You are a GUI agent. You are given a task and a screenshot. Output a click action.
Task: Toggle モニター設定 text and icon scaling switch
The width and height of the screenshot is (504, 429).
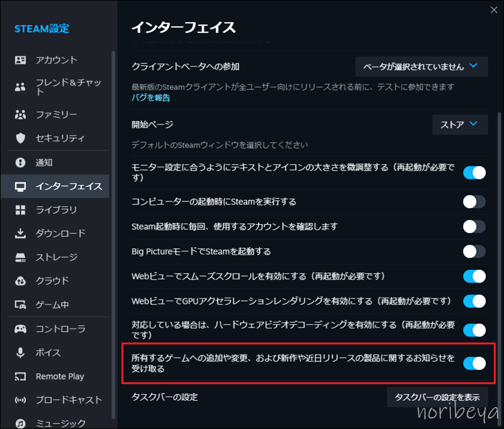pyautogui.click(x=474, y=173)
